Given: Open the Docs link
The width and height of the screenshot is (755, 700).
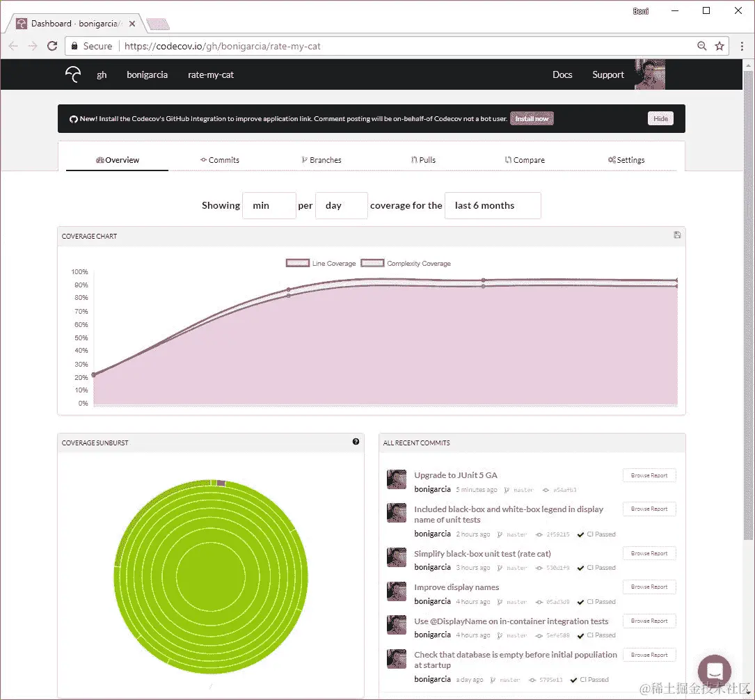Looking at the screenshot, I should 562,74.
